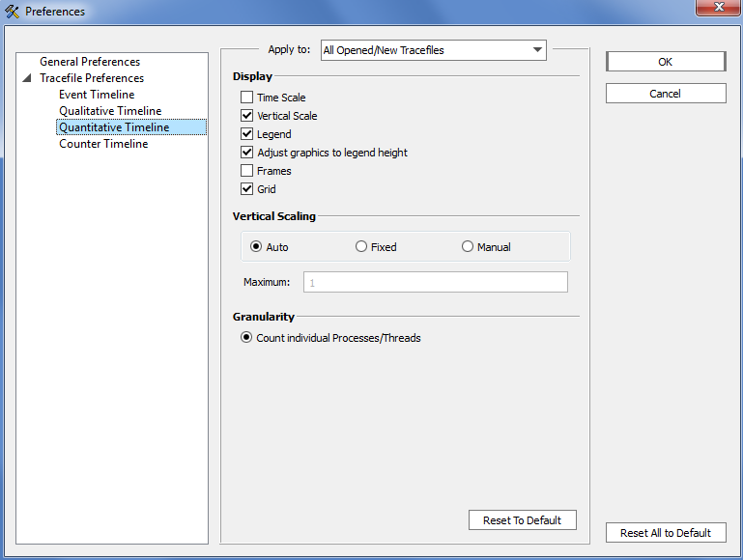743x560 pixels.
Task: Disable Adjust graphics to legend height
Action: click(247, 153)
